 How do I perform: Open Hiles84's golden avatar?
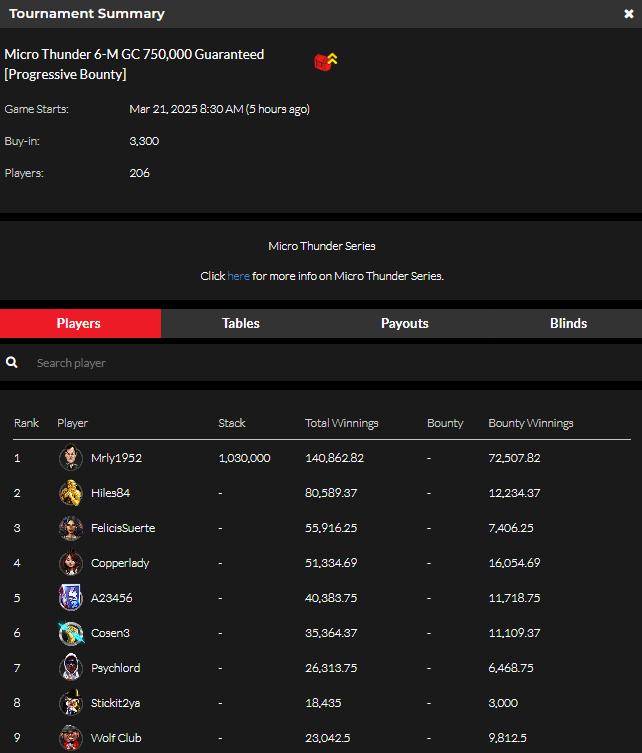(x=71, y=492)
